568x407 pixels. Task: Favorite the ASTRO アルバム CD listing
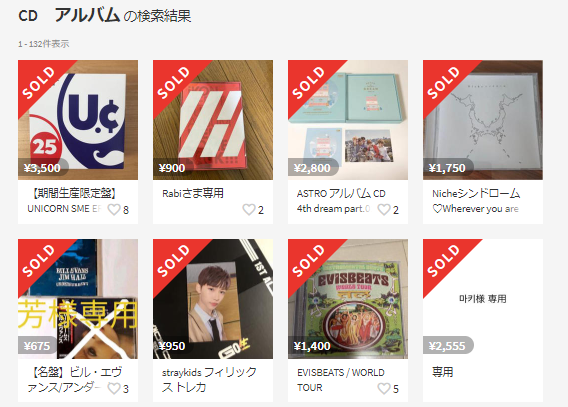384,209
